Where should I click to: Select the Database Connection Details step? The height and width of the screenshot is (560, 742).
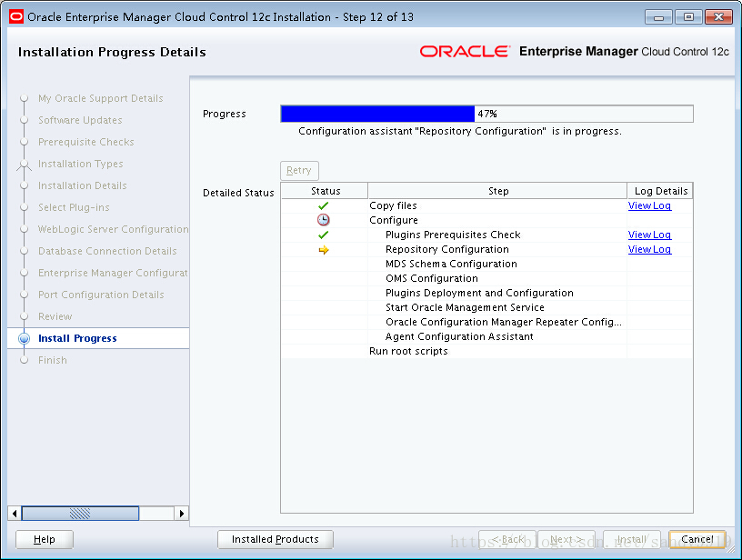107,251
